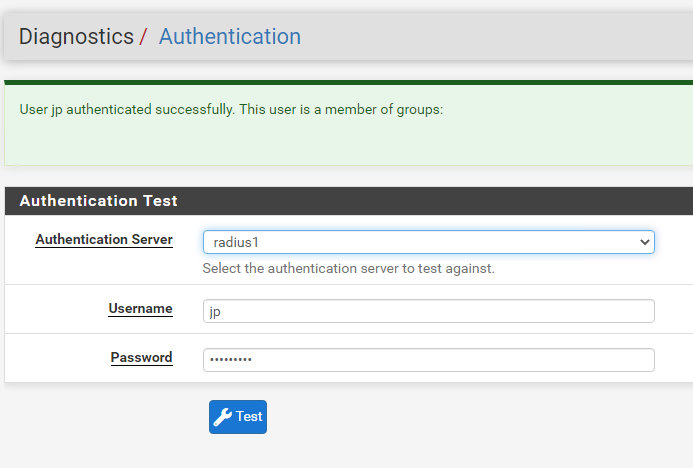Click the server selection help text
This screenshot has height=468, width=693.
click(348, 269)
